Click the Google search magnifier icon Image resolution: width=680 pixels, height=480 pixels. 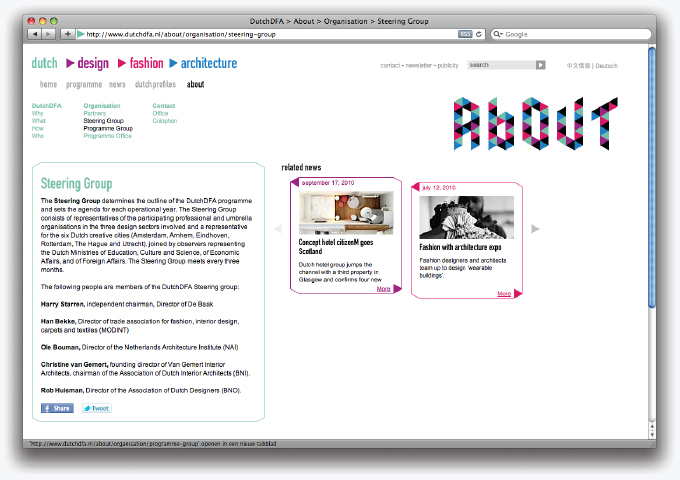point(497,34)
